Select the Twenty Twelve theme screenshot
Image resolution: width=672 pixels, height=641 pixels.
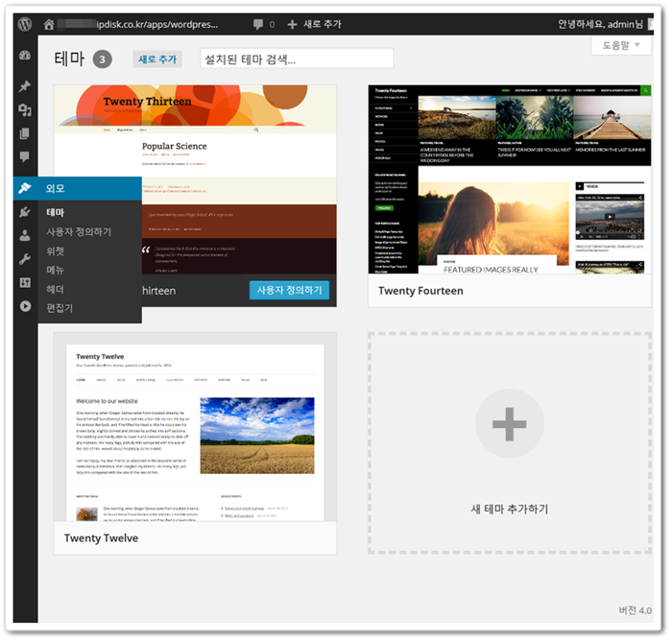tap(195, 427)
